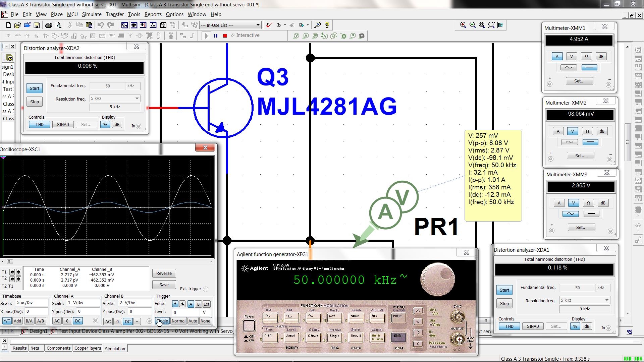Viewport: 644px width, 362px height.
Task: Switch XMM2 multimeter to AC signal mode
Action: [x=570, y=142]
